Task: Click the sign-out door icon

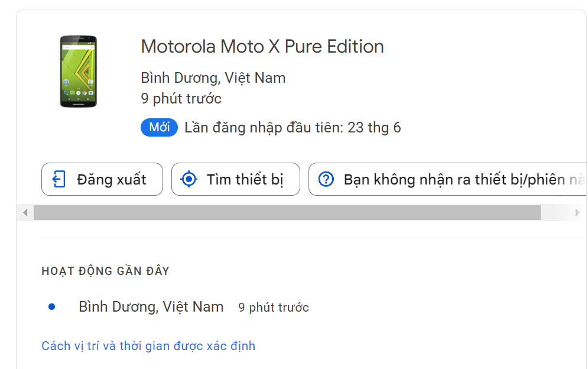Action: [59, 179]
